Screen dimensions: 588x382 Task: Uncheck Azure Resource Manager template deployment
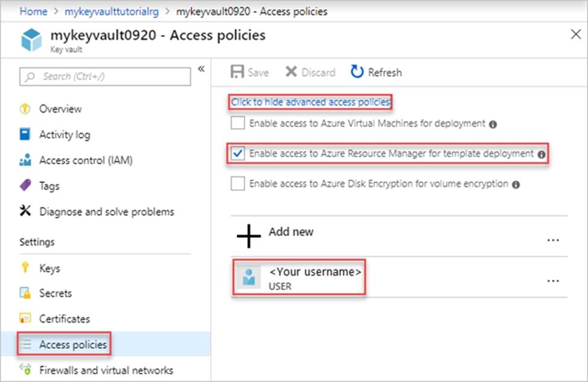(x=237, y=154)
